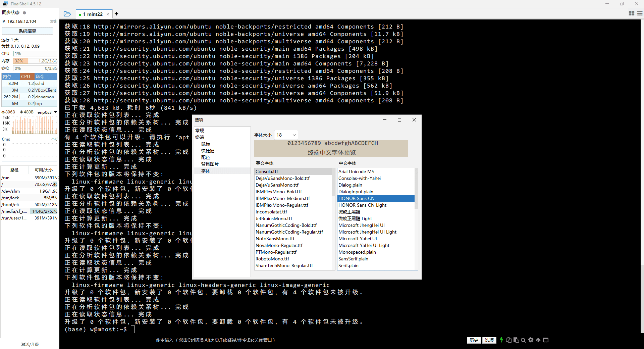Close the mint22 tab
Viewport: 644px width, 349px height.
108,14
